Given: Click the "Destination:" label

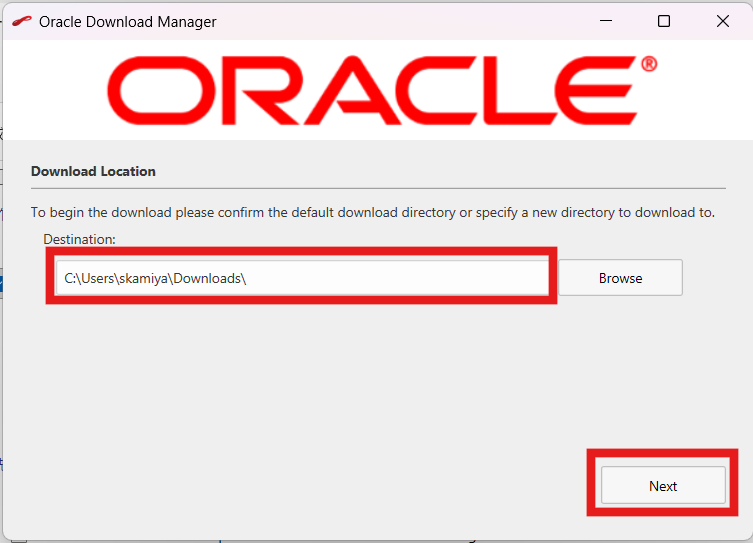Looking at the screenshot, I should click(x=79, y=239).
